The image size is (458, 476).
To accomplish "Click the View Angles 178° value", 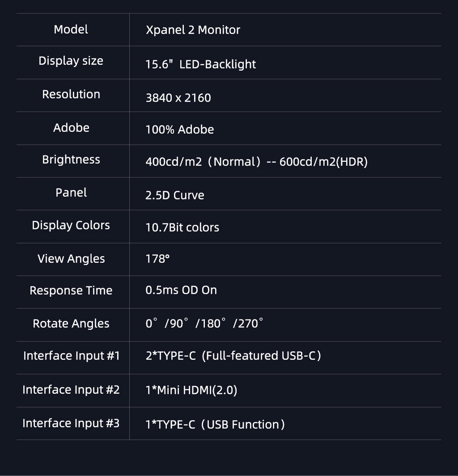I will click(157, 259).
